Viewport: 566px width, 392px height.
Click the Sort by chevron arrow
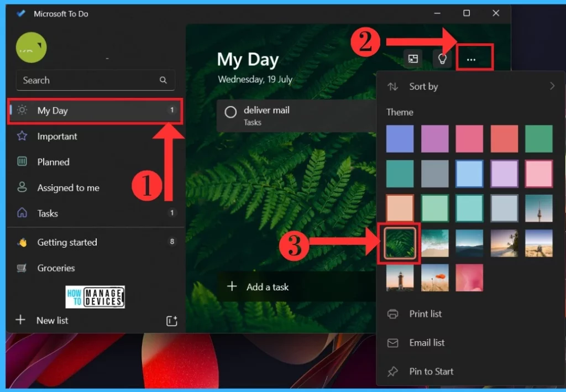(552, 86)
